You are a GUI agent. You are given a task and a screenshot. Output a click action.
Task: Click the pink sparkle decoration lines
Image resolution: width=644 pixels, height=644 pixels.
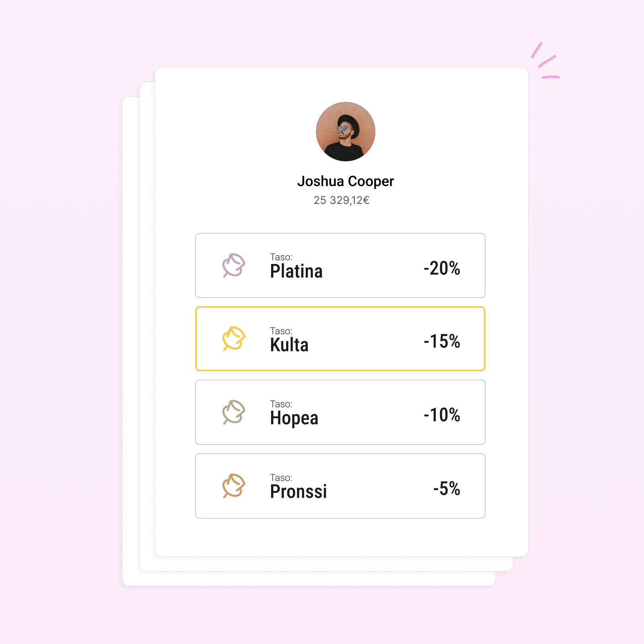(545, 60)
